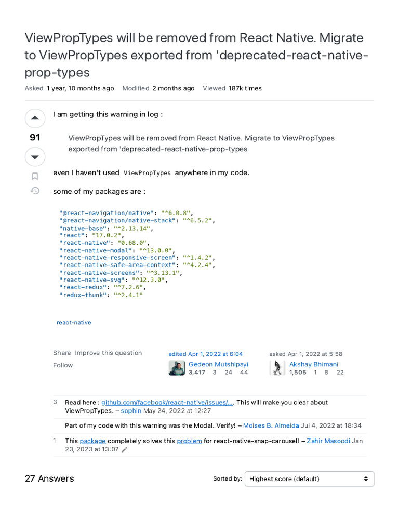Click the Share link
399x532 pixels.
[x=62, y=353]
